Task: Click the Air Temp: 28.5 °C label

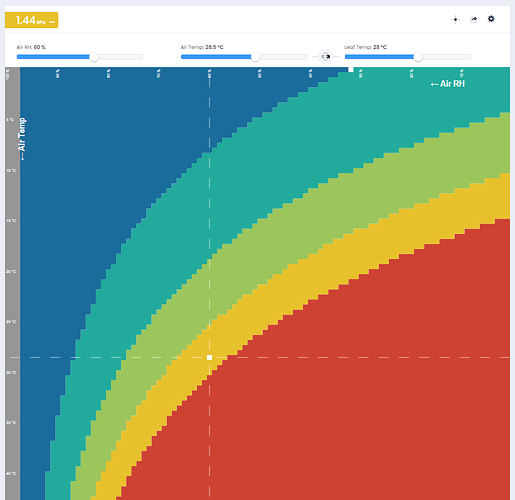Action: 202,47
